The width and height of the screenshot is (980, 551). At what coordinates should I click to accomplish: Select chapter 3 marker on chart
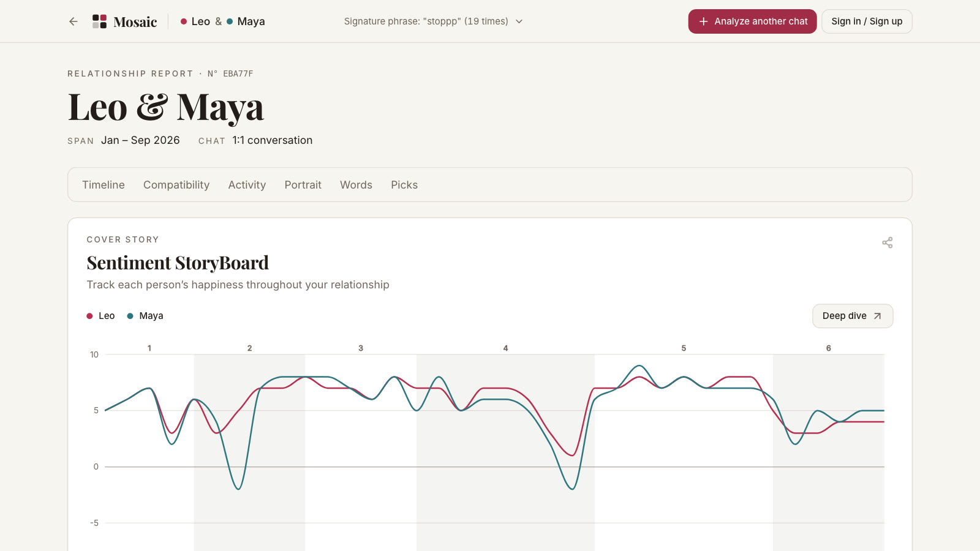[361, 348]
